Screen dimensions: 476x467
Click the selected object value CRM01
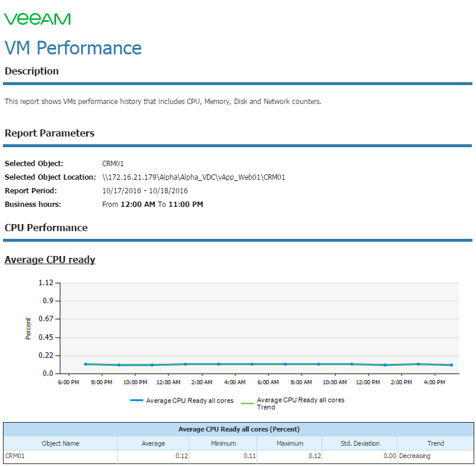point(113,164)
